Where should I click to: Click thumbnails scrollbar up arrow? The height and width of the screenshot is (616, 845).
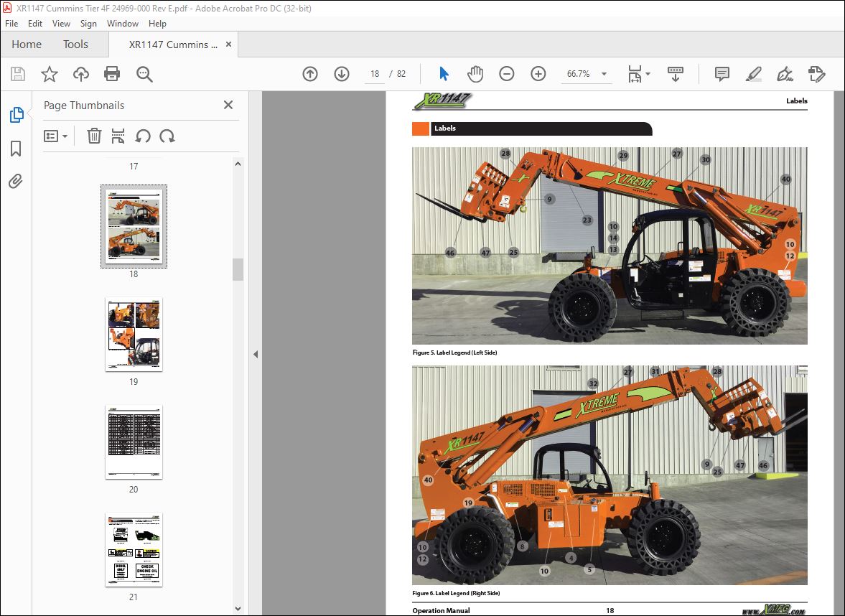[x=238, y=163]
